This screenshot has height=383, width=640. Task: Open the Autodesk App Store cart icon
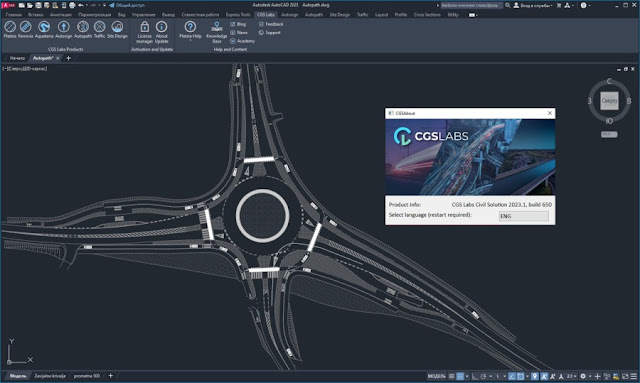coord(559,5)
